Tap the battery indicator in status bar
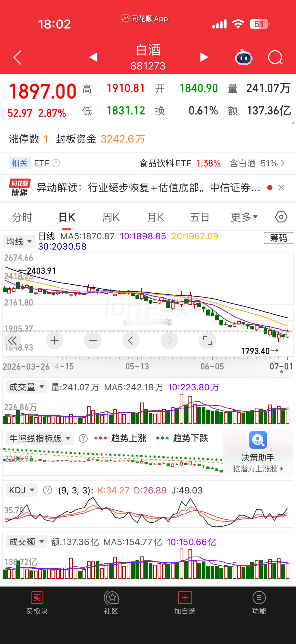The image size is (296, 644). click(260, 24)
